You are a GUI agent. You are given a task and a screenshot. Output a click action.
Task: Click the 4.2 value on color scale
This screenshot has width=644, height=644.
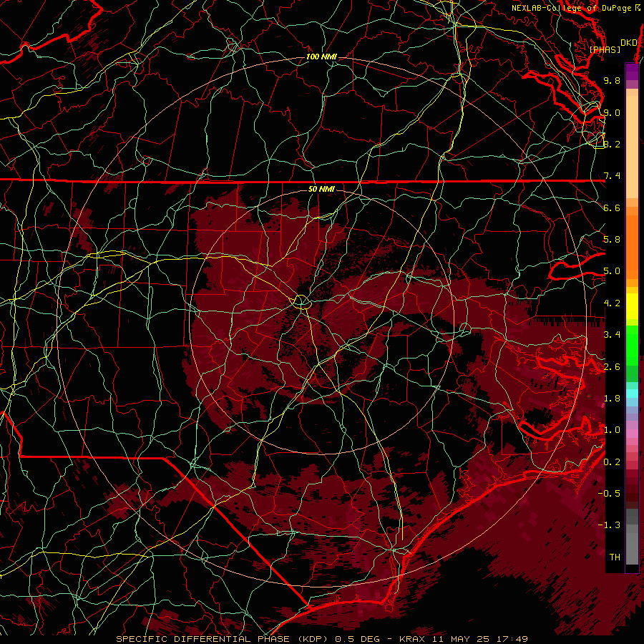pyautogui.click(x=612, y=303)
